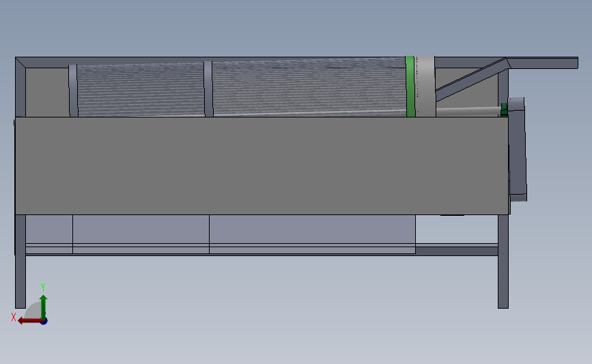Select the middle drum support band
The height and width of the screenshot is (364, 592).
point(208,89)
